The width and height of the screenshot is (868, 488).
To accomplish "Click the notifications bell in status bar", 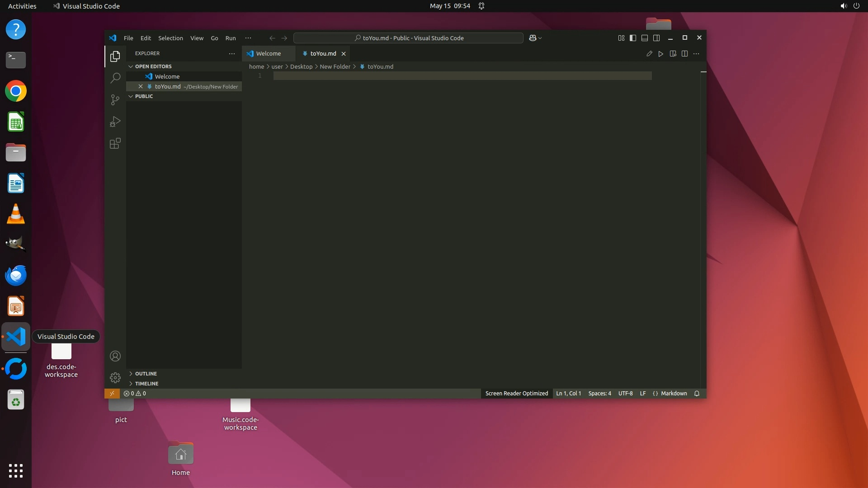I will pyautogui.click(x=697, y=394).
